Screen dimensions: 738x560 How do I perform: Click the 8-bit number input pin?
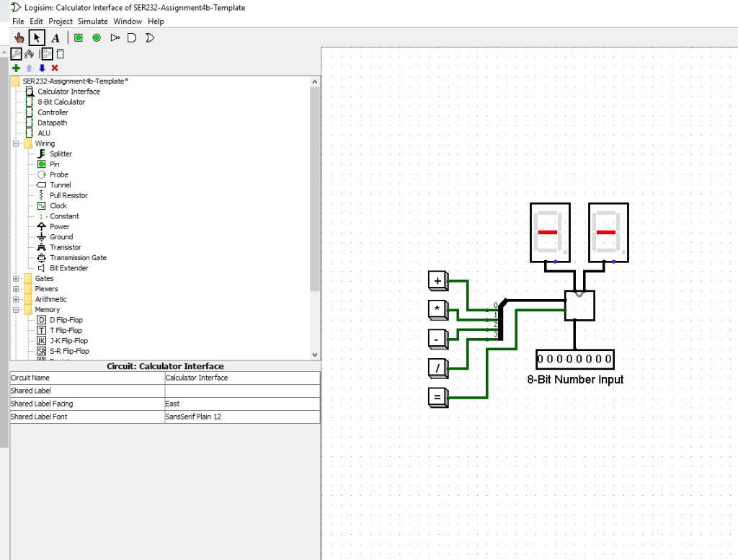[574, 359]
